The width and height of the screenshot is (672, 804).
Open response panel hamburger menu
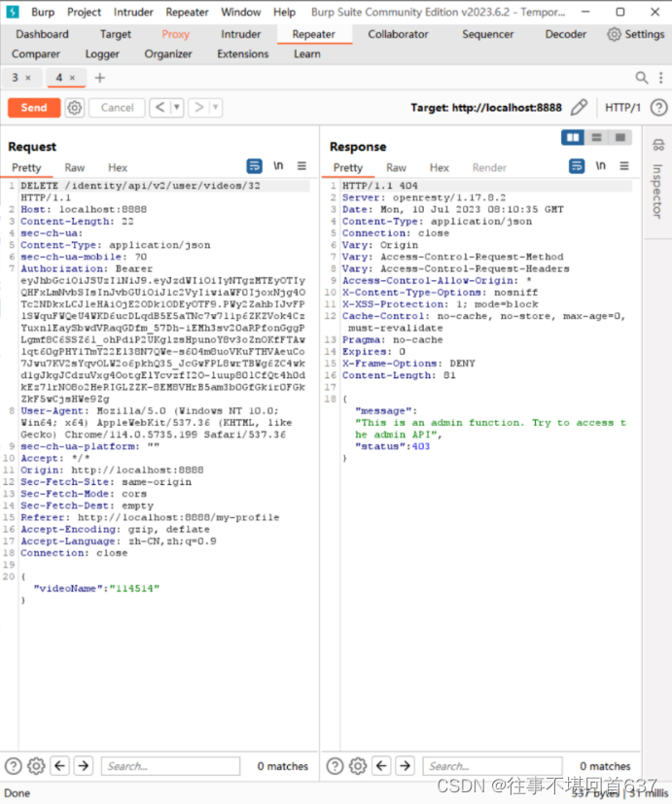[624, 165]
